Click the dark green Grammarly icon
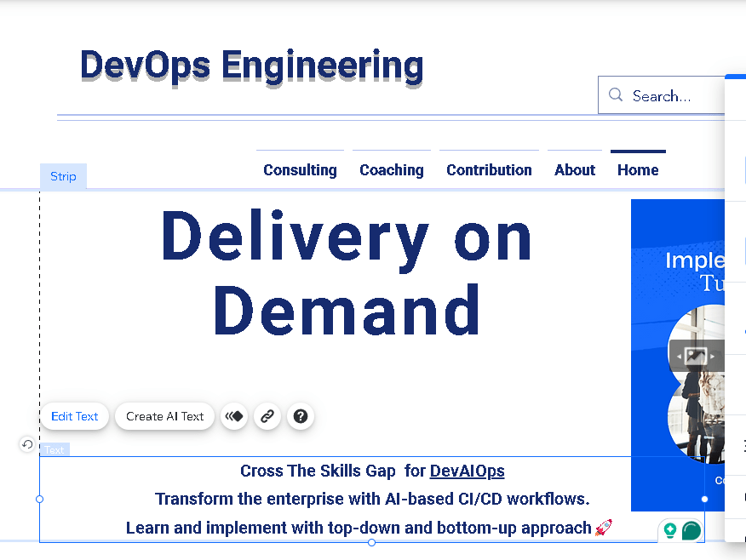Viewport: 746px width, 560px height. pos(691,530)
